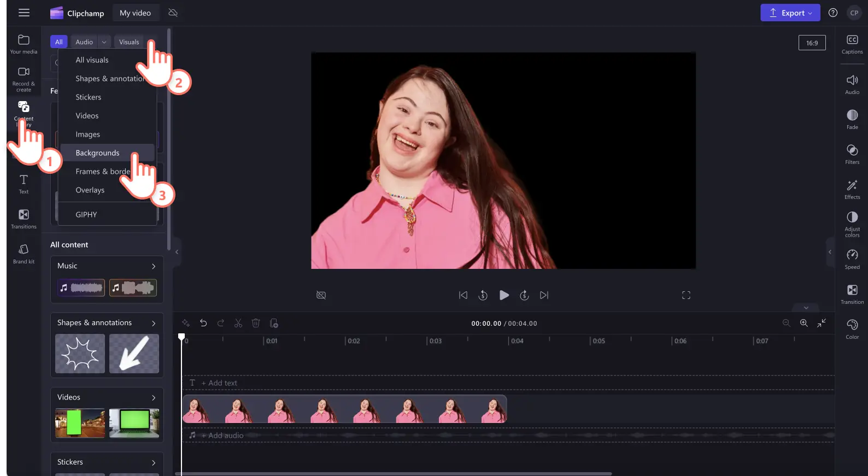Click Add audio on timeline
This screenshot has height=476, width=868.
coord(222,436)
